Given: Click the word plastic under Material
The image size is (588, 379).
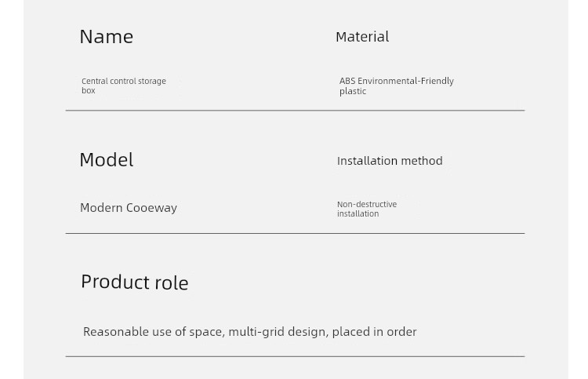Looking at the screenshot, I should pos(353,91).
